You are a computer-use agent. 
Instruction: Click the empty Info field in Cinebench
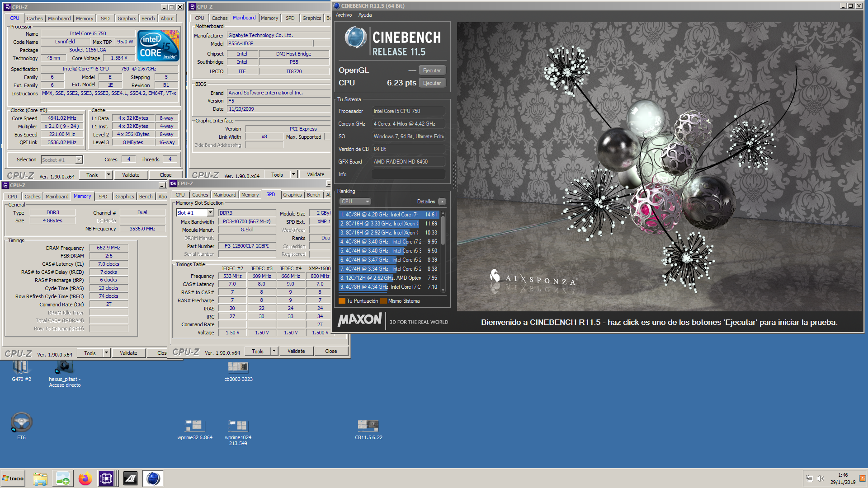409,174
